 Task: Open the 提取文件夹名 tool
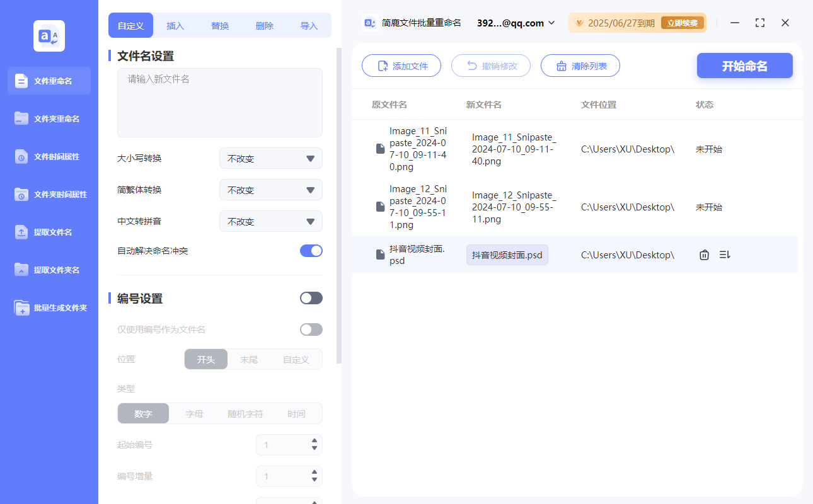click(x=49, y=270)
